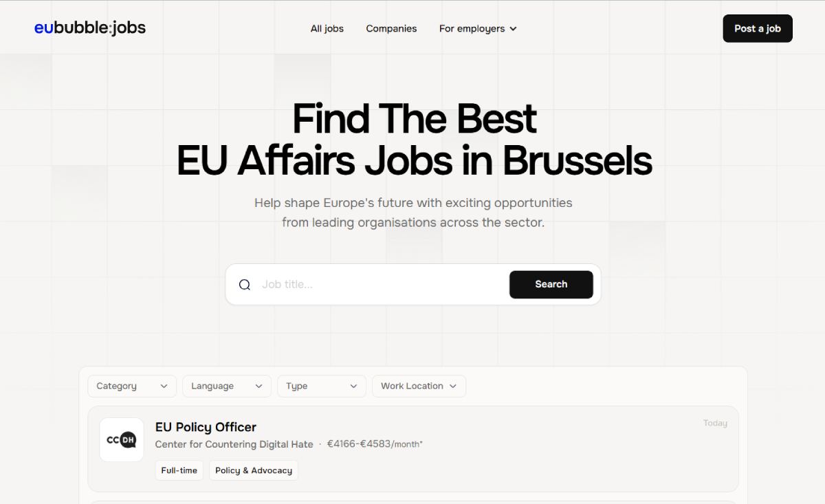Click the Category dropdown arrow

(164, 386)
